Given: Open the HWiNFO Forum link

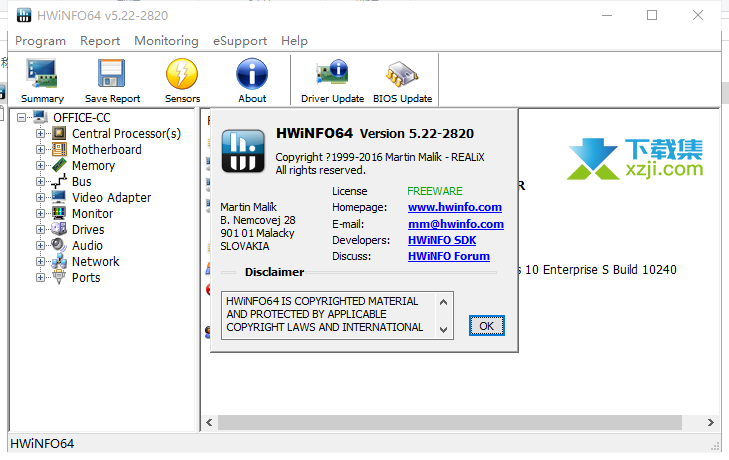Looking at the screenshot, I should 449,256.
